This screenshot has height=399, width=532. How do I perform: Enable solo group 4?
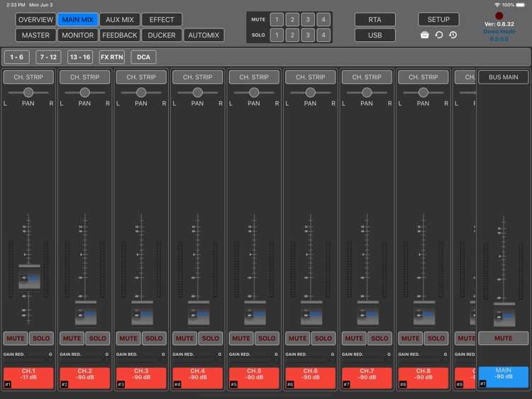(323, 35)
